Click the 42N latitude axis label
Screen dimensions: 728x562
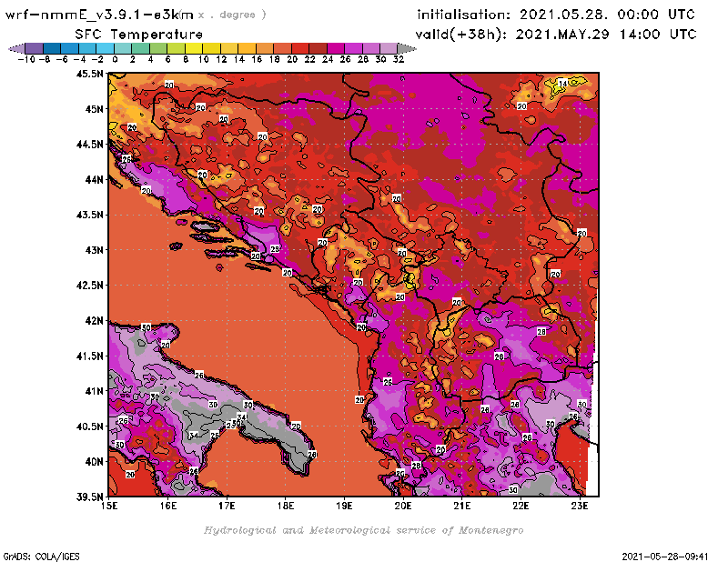click(93, 320)
